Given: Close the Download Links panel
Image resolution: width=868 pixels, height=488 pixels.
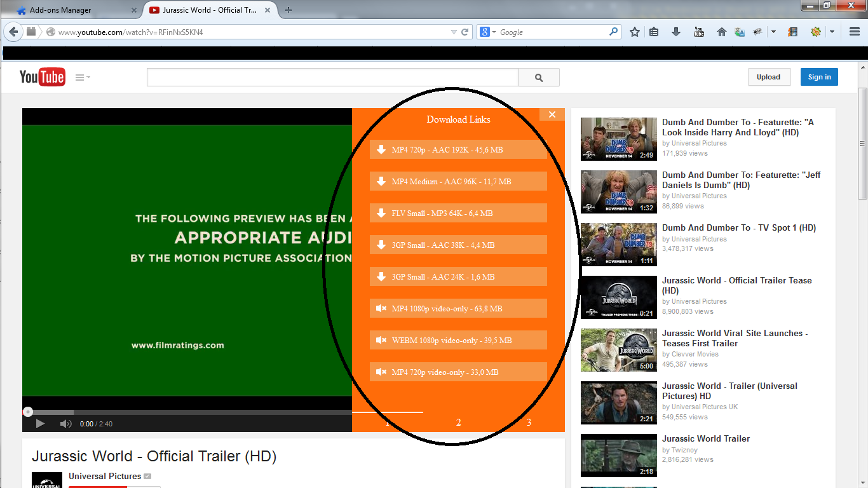Looking at the screenshot, I should 552,114.
